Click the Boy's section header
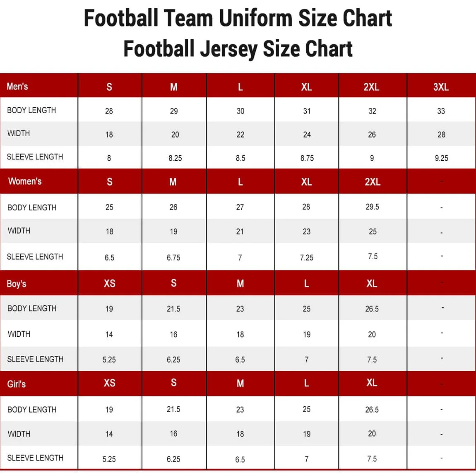The height and width of the screenshot is (473, 476). click(x=17, y=284)
